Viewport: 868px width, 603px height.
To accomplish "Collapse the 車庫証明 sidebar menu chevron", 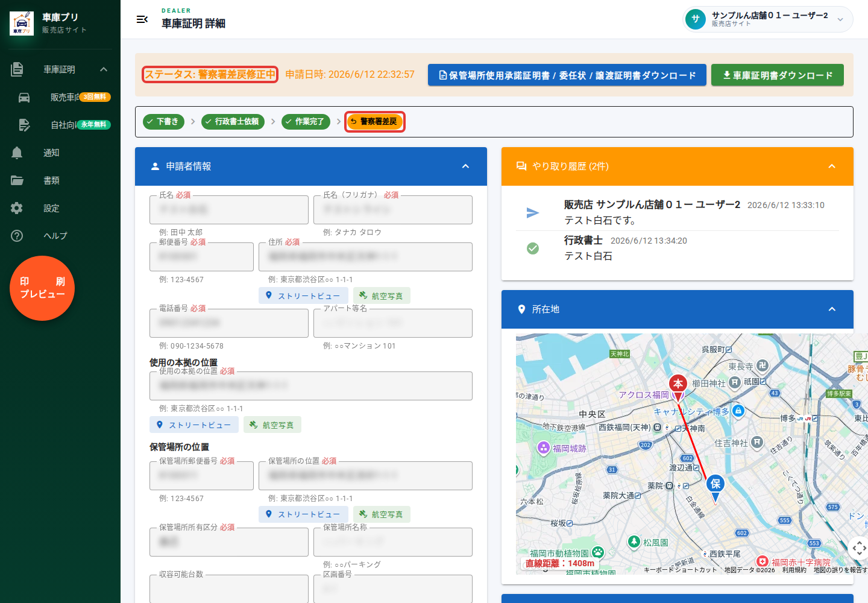I will click(104, 69).
